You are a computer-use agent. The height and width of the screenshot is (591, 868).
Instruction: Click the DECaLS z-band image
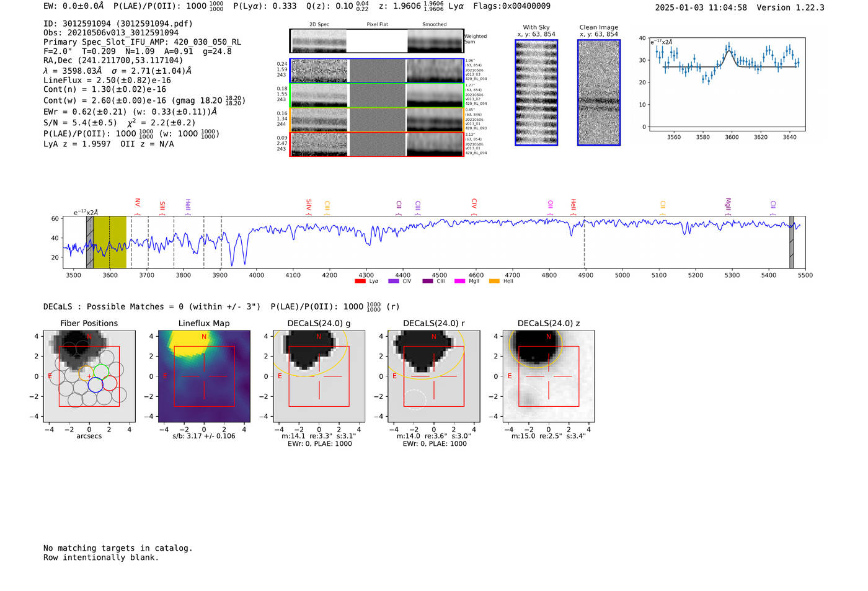point(549,376)
